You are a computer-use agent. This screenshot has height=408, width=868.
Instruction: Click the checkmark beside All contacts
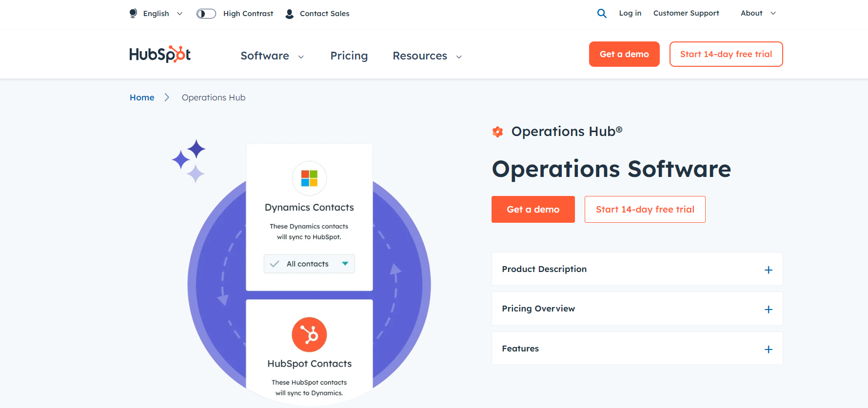point(275,264)
